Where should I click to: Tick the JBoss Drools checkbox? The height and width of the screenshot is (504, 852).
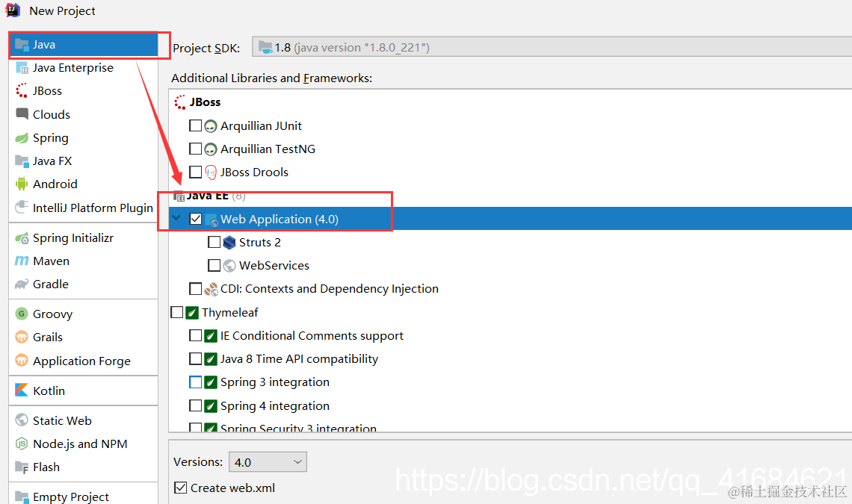(195, 172)
